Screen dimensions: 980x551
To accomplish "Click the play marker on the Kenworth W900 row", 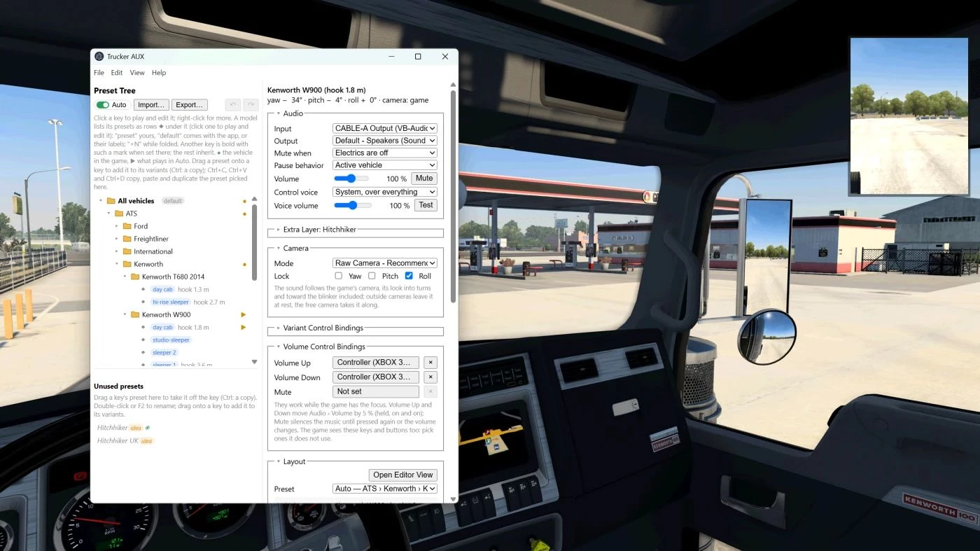I will point(244,314).
